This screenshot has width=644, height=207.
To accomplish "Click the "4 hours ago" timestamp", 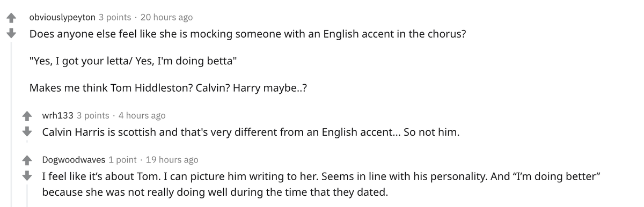I will pyautogui.click(x=142, y=115).
